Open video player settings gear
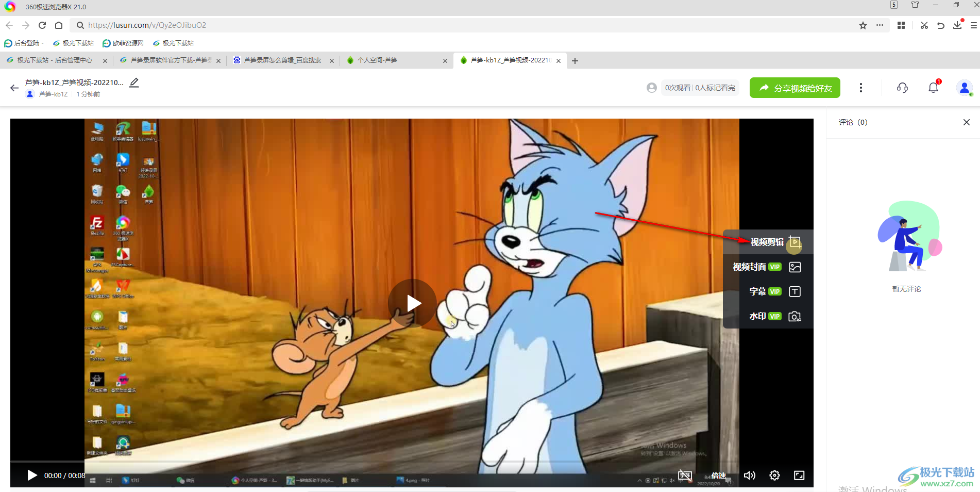 (774, 475)
